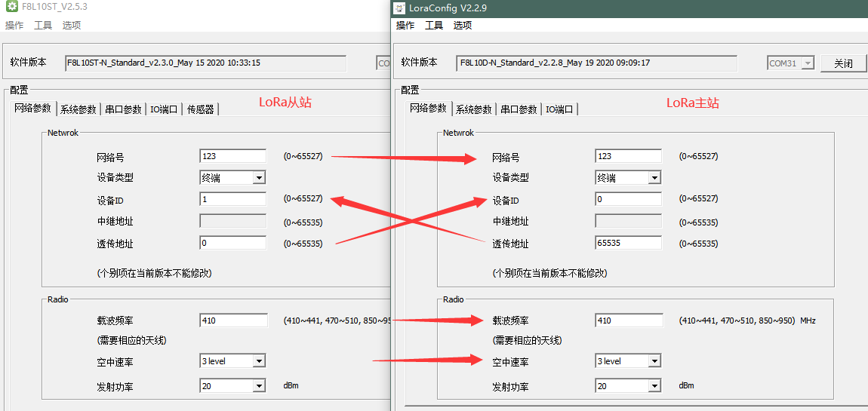Click 设备ID field showing 0 in LoraConfig
This screenshot has height=411, width=868.
point(628,199)
